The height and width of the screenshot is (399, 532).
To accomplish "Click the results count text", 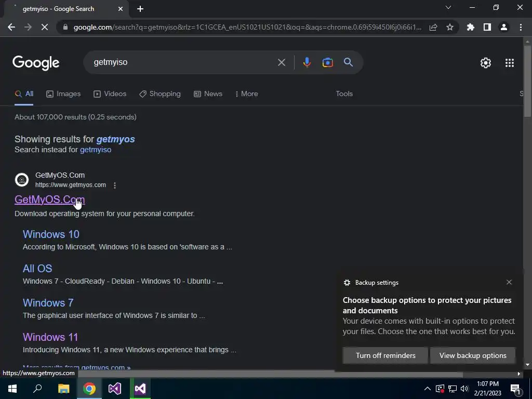I will pyautogui.click(x=75, y=117).
